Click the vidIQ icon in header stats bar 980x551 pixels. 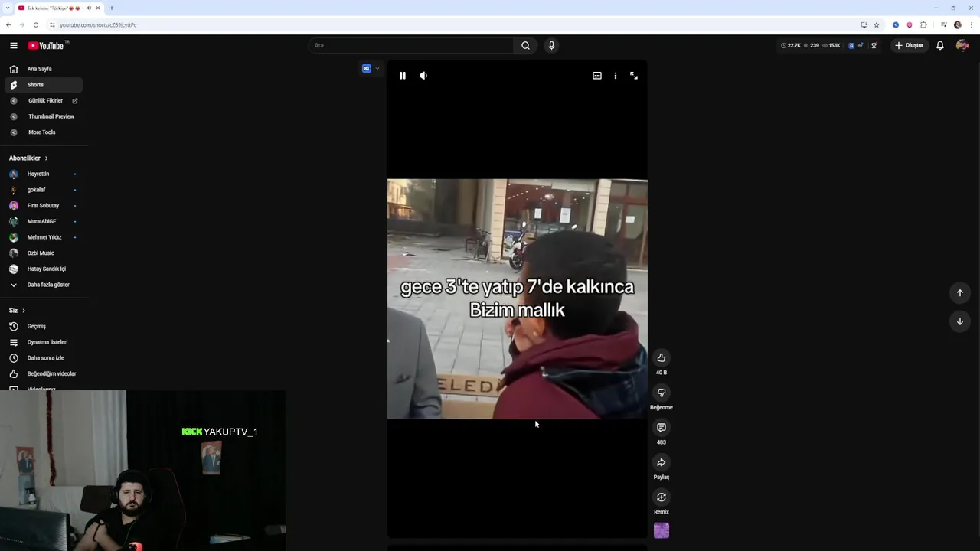pos(851,45)
